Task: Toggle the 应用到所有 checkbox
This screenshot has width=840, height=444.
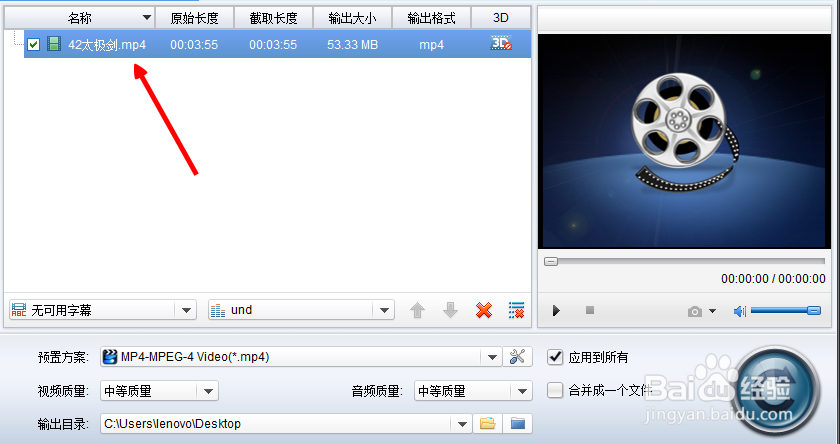Action: tap(556, 357)
